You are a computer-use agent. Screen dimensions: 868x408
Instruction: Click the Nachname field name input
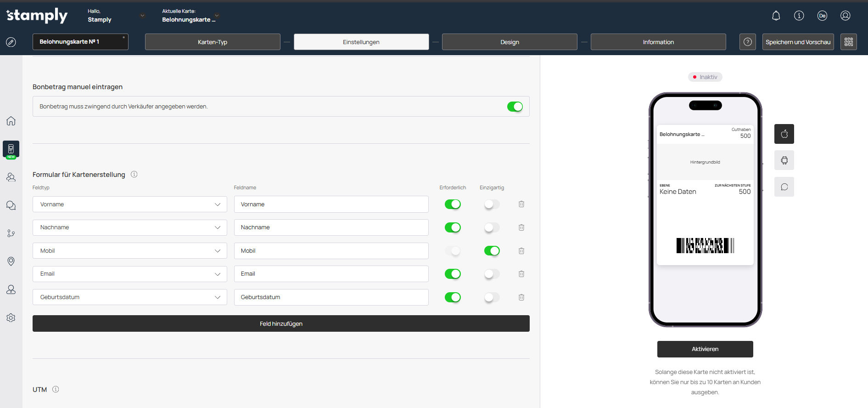click(x=331, y=227)
